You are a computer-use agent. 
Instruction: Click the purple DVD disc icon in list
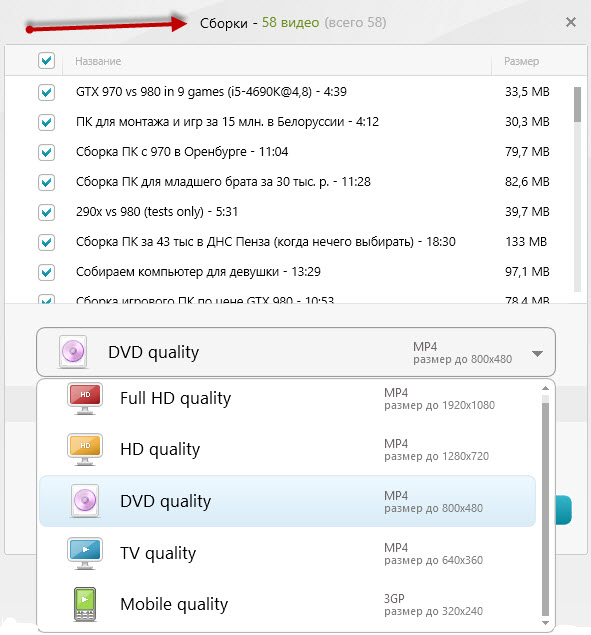coord(85,501)
